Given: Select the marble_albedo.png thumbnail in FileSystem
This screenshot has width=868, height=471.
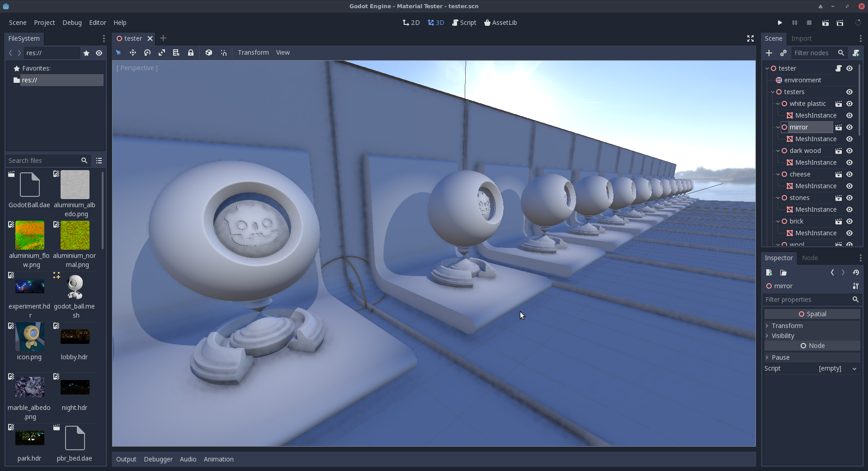Looking at the screenshot, I should [x=29, y=387].
